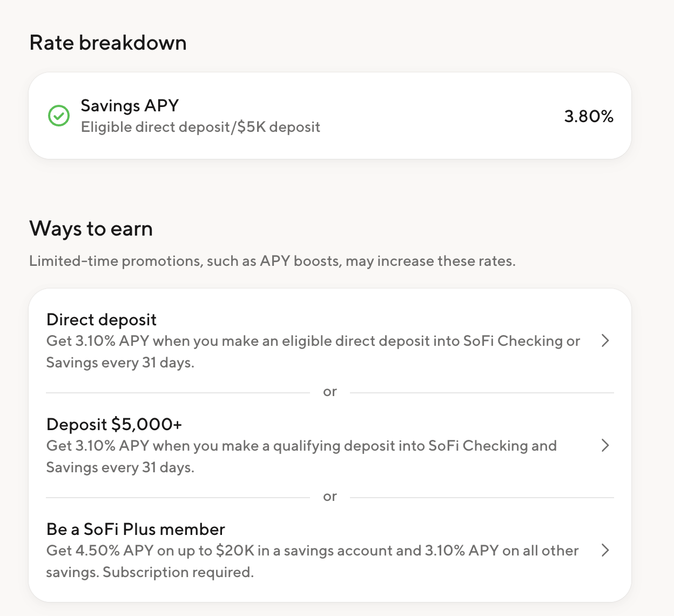Select the 3.80% rate value
674x616 pixels.
coord(589,116)
